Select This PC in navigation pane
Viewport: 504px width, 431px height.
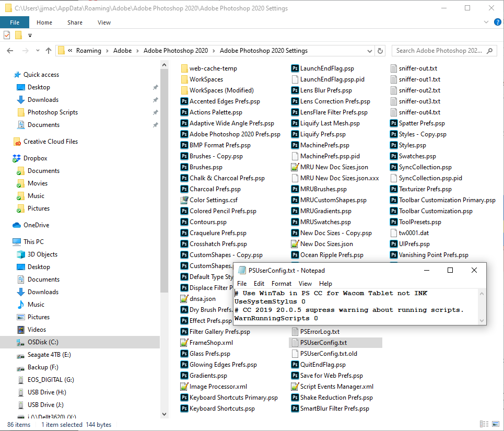33,242
